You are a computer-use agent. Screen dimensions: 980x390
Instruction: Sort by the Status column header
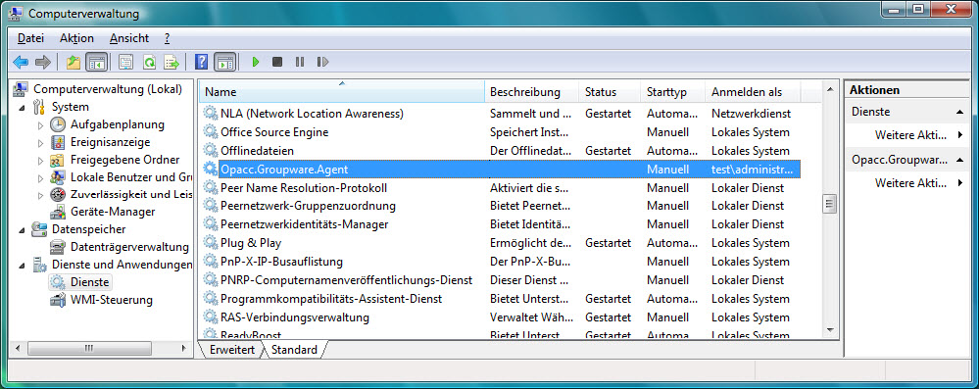pyautogui.click(x=610, y=92)
